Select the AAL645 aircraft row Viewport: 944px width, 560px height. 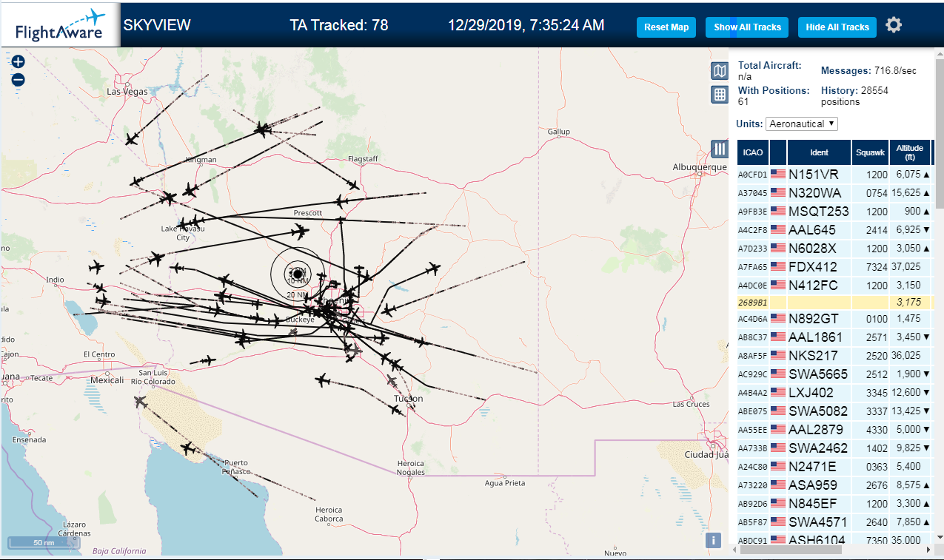click(x=834, y=229)
